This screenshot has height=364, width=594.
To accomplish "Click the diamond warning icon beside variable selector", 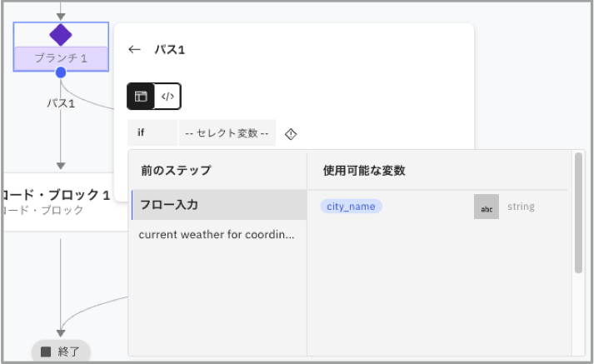I will coord(291,134).
